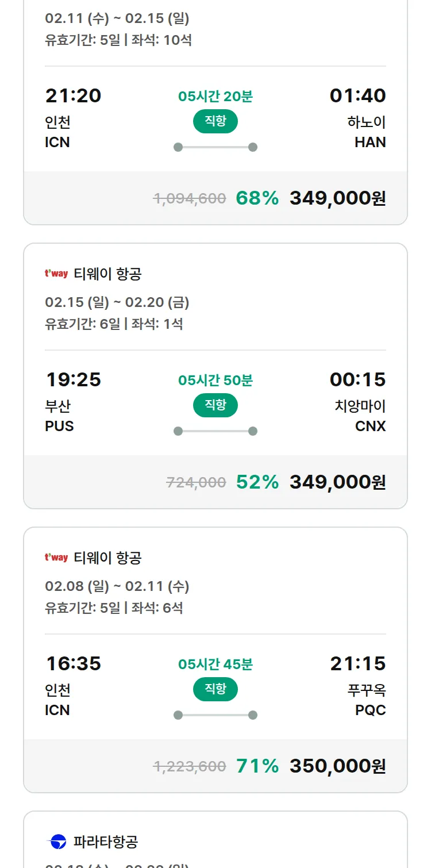Click the 52% discount label

coord(257,482)
